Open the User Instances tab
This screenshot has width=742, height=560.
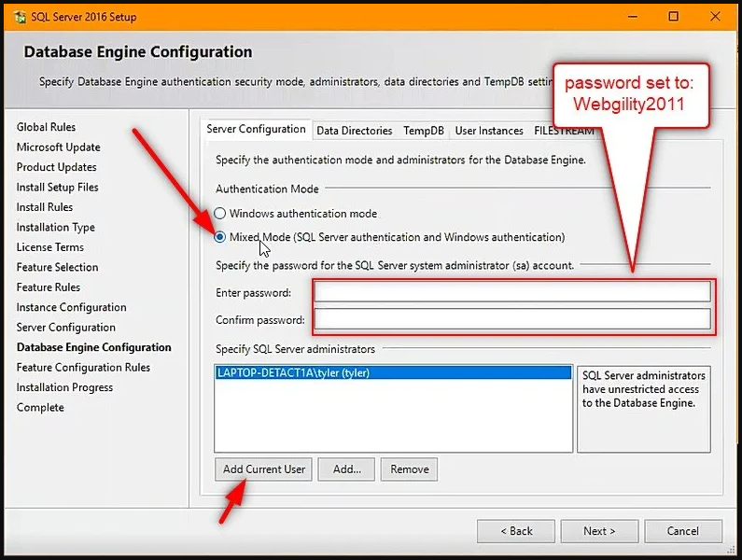(x=489, y=131)
